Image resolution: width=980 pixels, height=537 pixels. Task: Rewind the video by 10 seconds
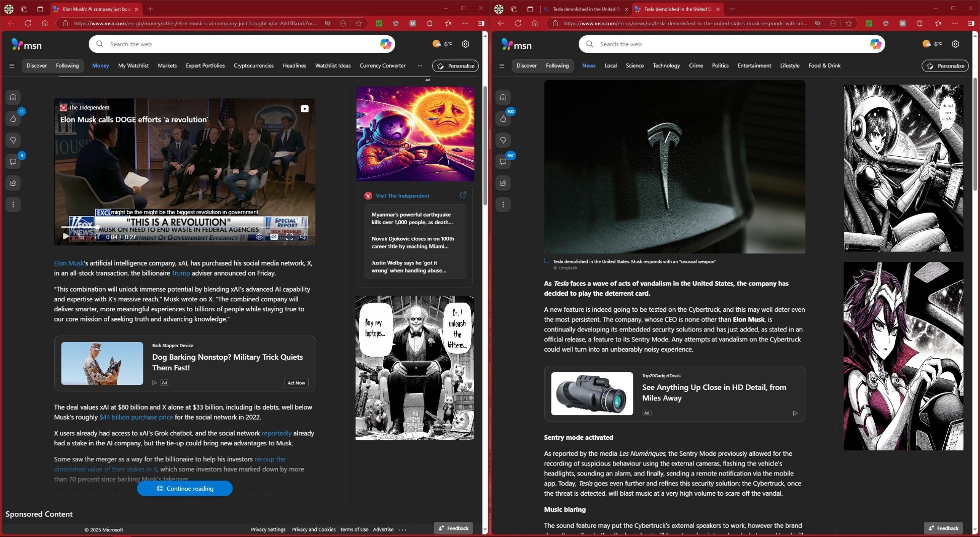tap(81, 237)
